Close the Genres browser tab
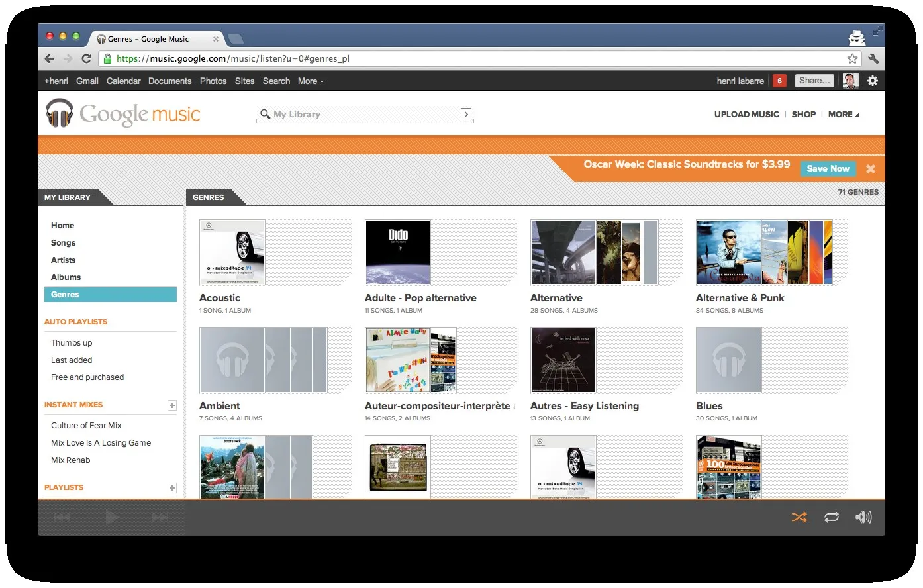923x588 pixels. [x=216, y=39]
